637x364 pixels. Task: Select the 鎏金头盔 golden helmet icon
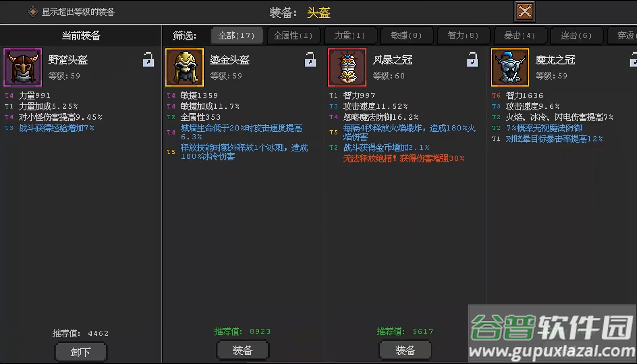point(185,67)
